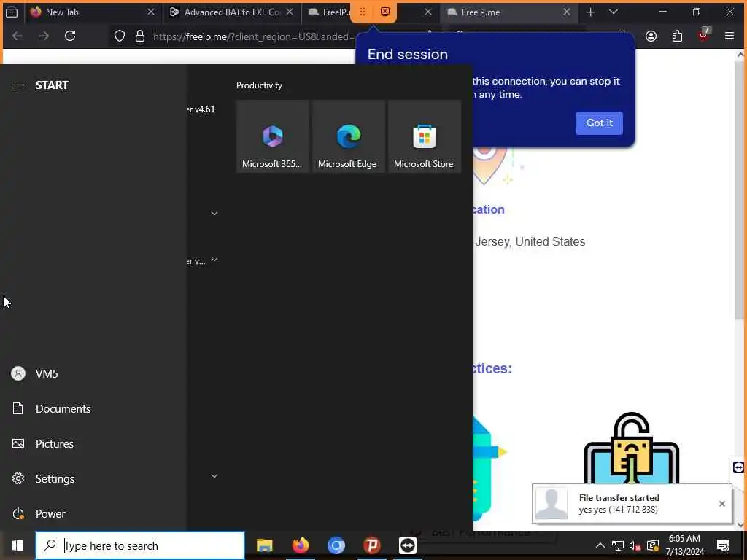
Task: Open Firefox View recent browsing icon
Action: pyautogui.click(x=12, y=12)
